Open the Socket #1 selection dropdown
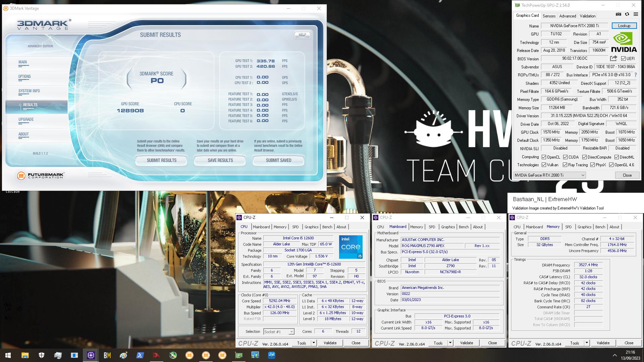This screenshot has width=644, height=362. (x=279, y=331)
